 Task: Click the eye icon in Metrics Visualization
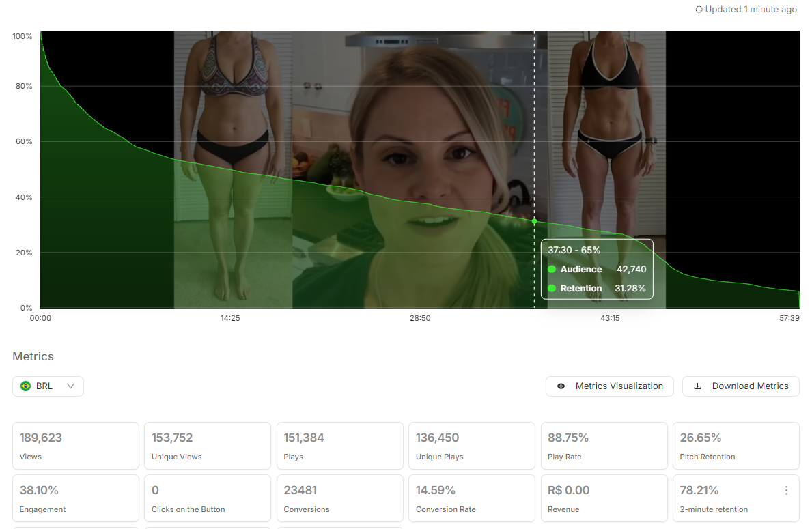561,386
